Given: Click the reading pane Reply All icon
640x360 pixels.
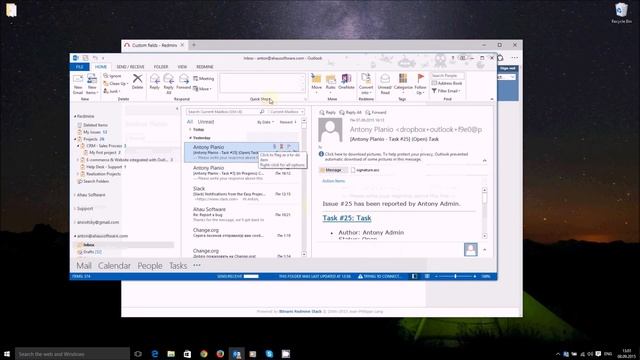Looking at the screenshot, I should pyautogui.click(x=350, y=112).
